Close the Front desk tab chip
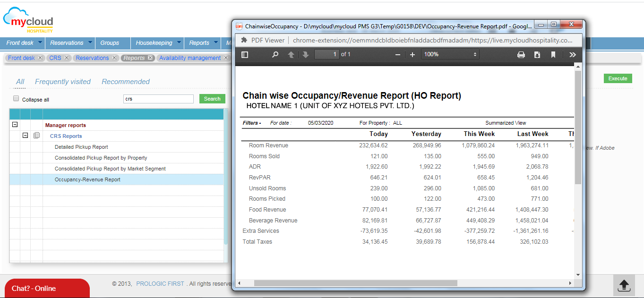The height and width of the screenshot is (298, 644). (40, 58)
